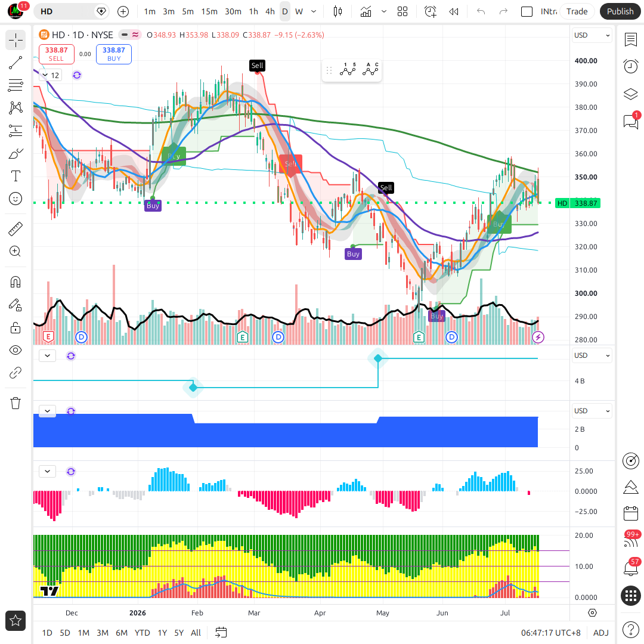Activate the zoom in tool
Viewport: 644px width, 644px height.
click(x=16, y=252)
